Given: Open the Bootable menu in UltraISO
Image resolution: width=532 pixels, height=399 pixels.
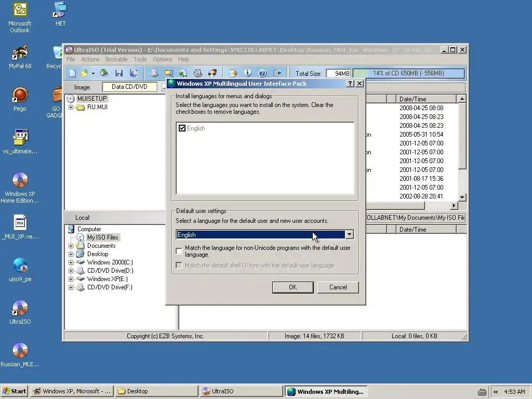Looking at the screenshot, I should pos(116,59).
